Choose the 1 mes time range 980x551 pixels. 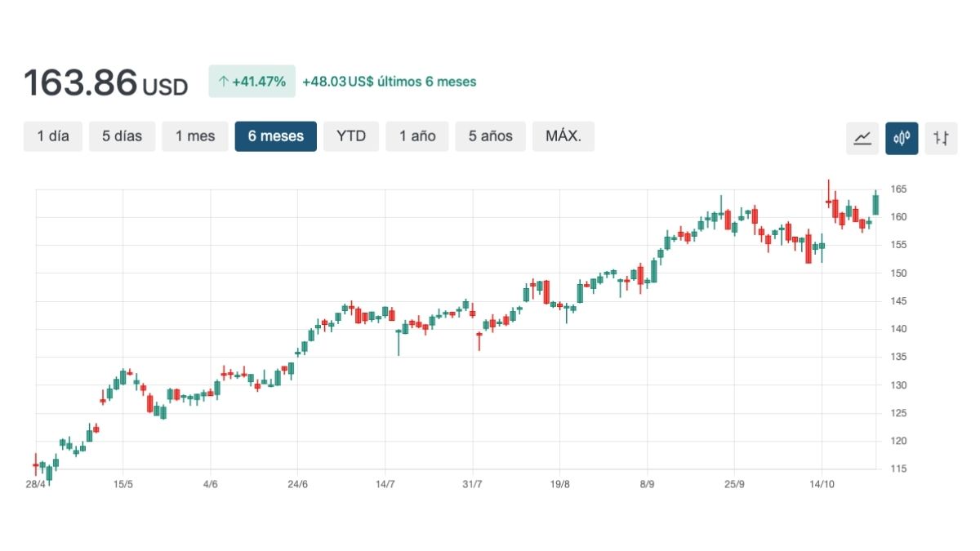coord(194,136)
